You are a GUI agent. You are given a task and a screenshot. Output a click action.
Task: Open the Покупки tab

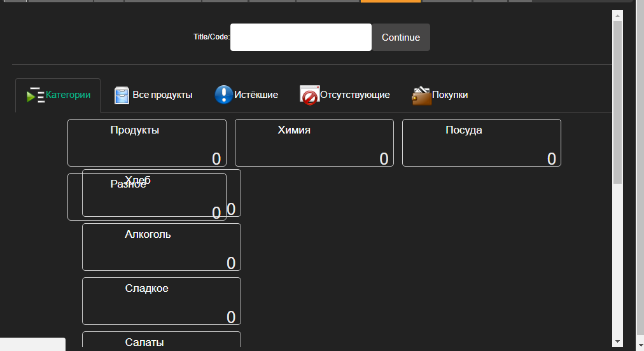click(x=440, y=95)
